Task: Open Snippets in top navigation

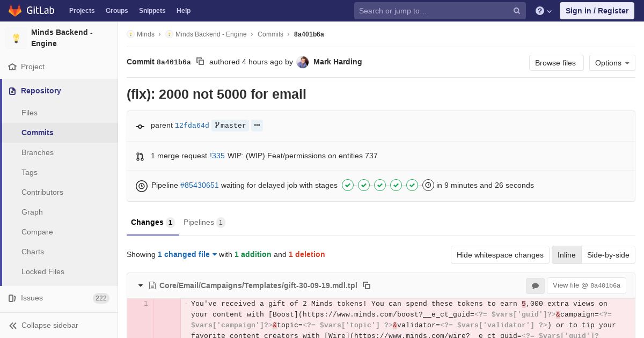Action: [x=152, y=11]
